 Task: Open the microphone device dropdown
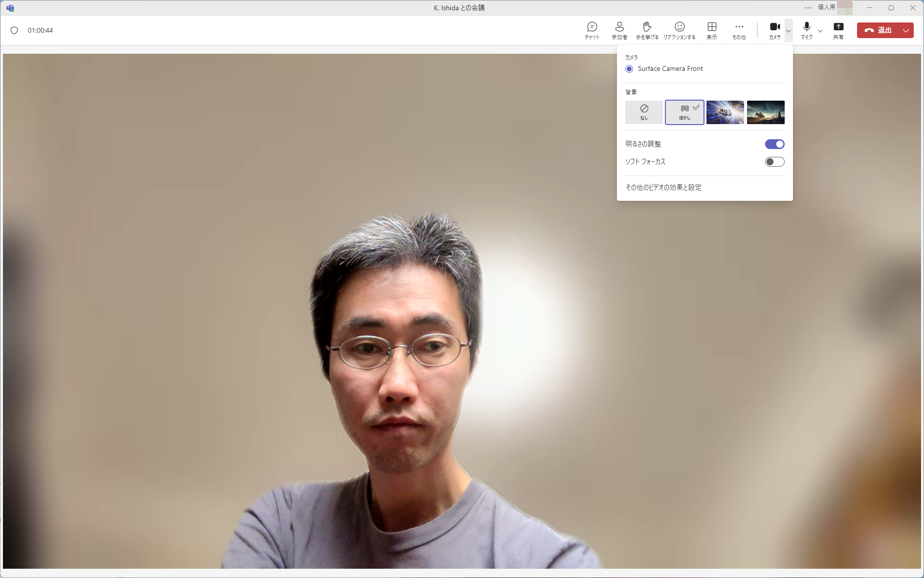pos(821,31)
